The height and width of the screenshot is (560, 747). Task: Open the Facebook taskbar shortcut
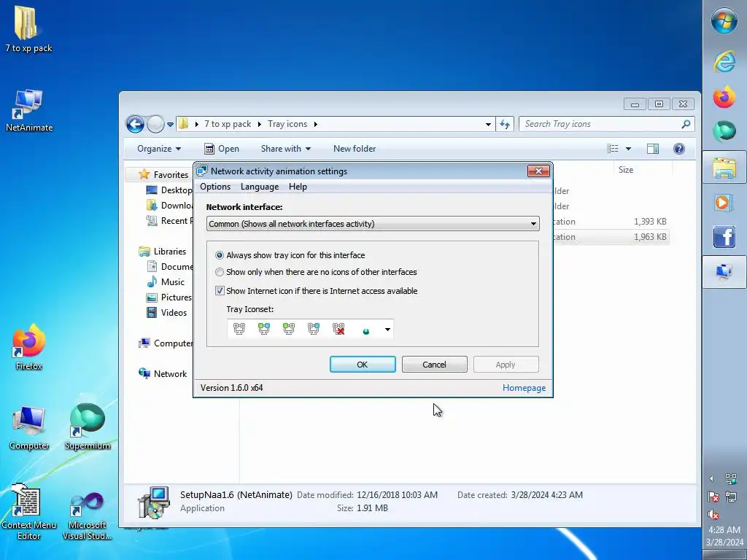pyautogui.click(x=724, y=237)
